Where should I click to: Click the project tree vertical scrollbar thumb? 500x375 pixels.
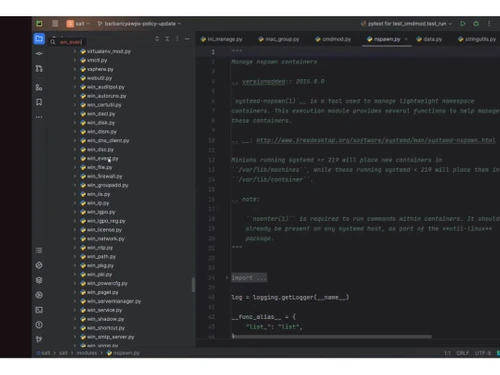(193, 285)
